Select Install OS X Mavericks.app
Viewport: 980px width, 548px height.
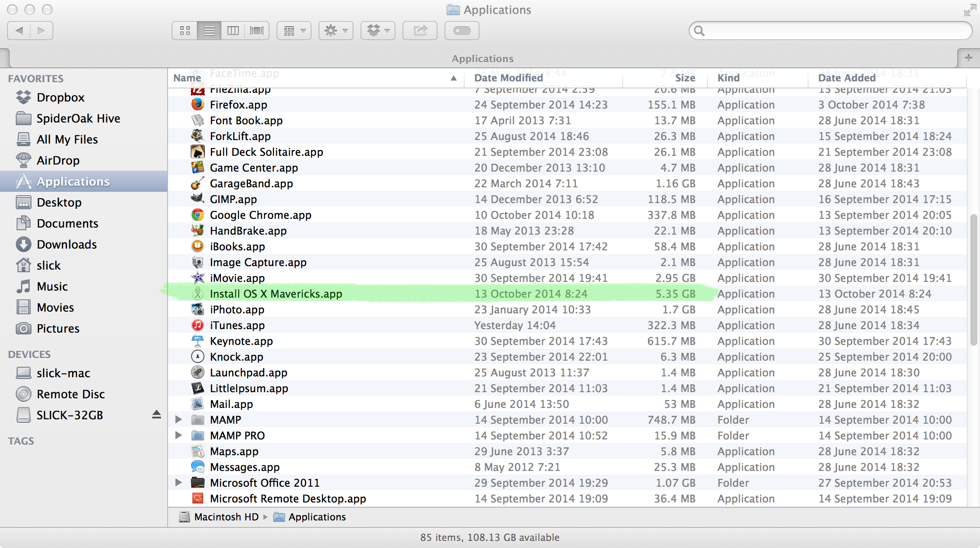[x=275, y=294]
